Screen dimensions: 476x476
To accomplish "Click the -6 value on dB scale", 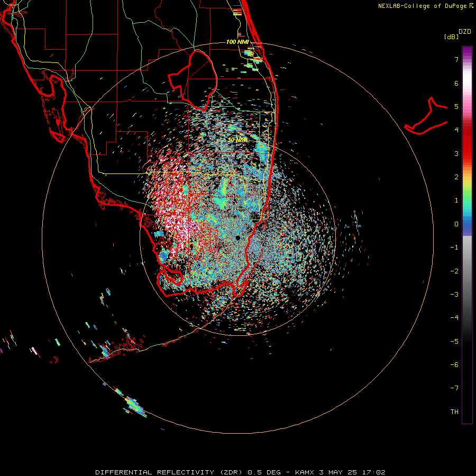I will [x=454, y=364].
